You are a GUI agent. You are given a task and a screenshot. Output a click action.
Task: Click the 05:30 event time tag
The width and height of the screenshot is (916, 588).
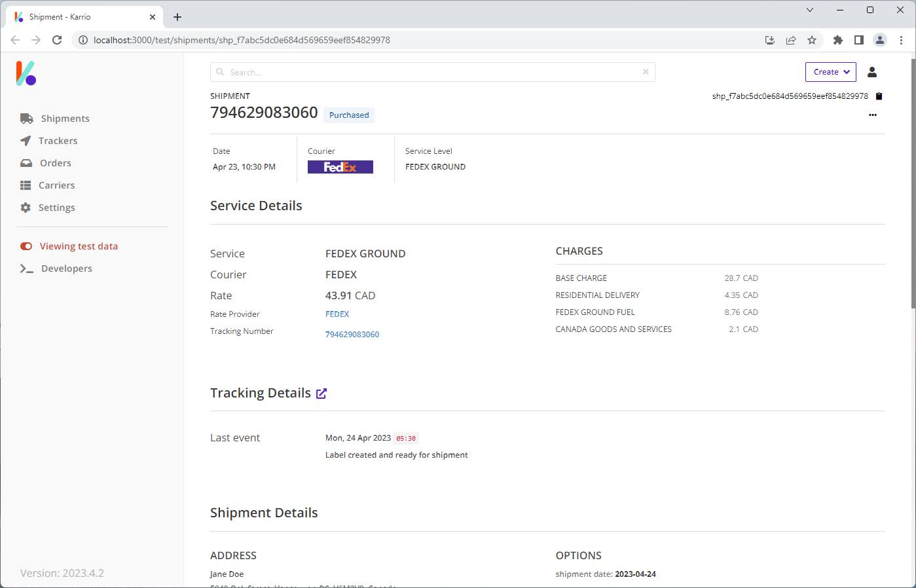pos(406,439)
